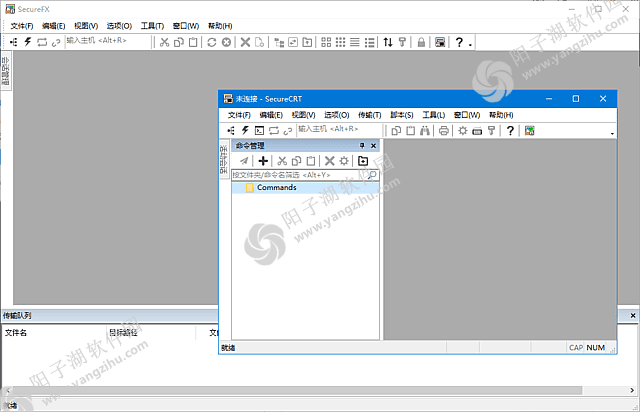Open SecureFX 工具(T) menu
Viewport: 640px width, 412px height.
tap(152, 26)
